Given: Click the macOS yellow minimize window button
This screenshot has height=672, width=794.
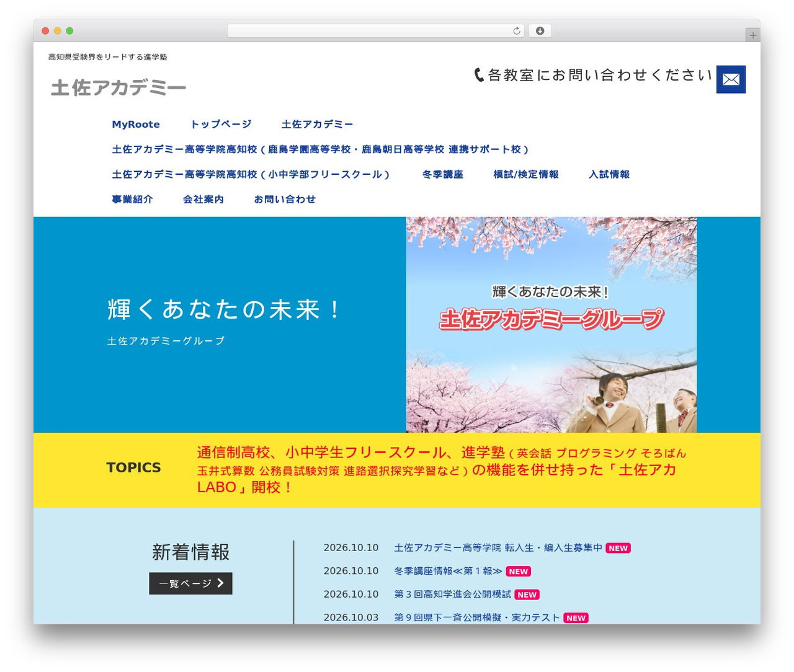Looking at the screenshot, I should pos(58,31).
